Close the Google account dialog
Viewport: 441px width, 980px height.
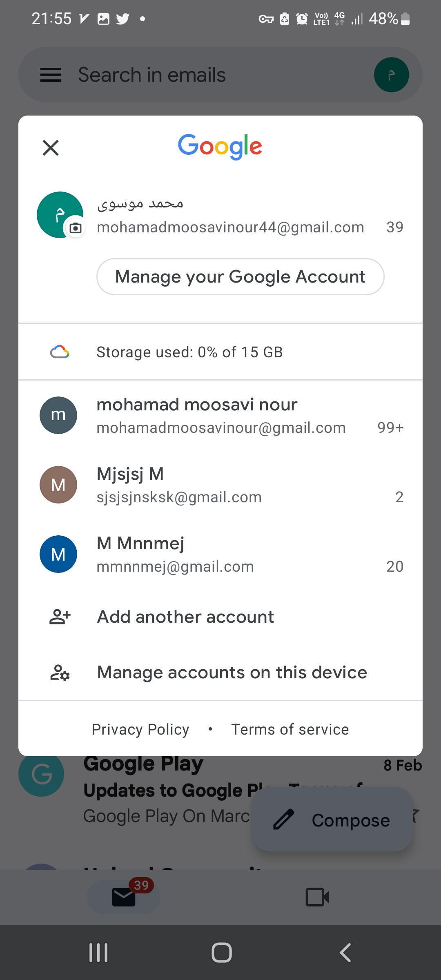pos(51,148)
